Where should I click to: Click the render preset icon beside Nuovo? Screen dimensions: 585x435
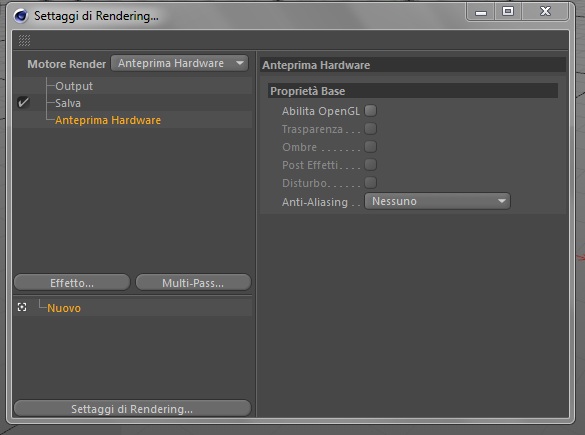(x=22, y=307)
